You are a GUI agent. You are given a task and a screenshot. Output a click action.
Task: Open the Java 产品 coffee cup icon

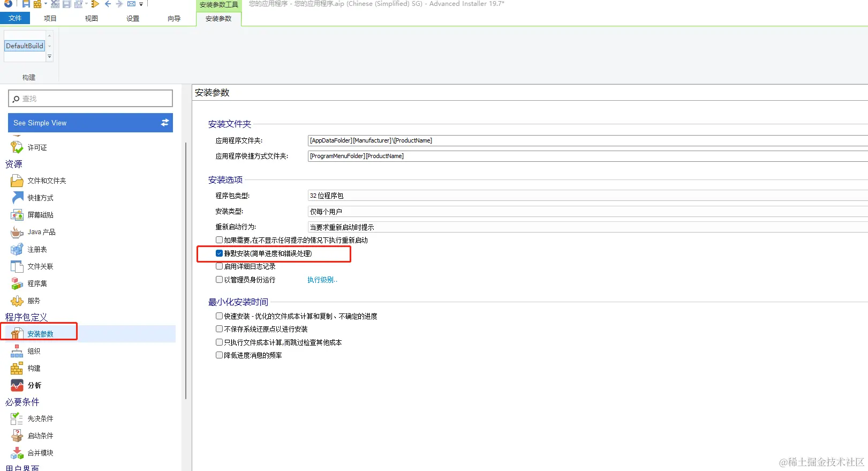(x=17, y=232)
